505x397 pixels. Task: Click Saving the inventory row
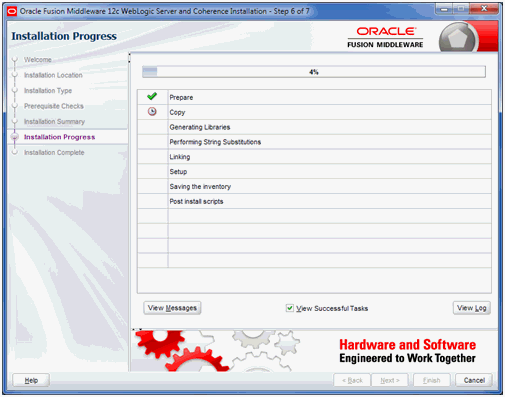[314, 186]
